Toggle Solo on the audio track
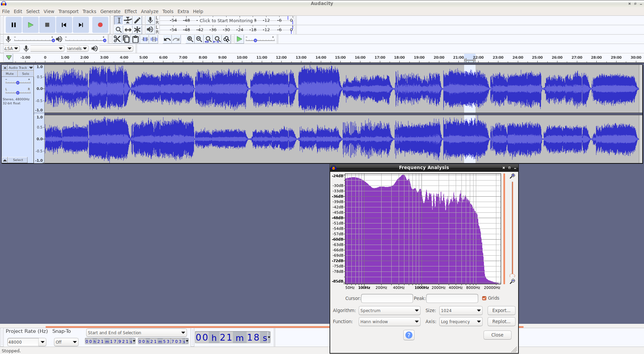644x354 pixels. [26, 74]
